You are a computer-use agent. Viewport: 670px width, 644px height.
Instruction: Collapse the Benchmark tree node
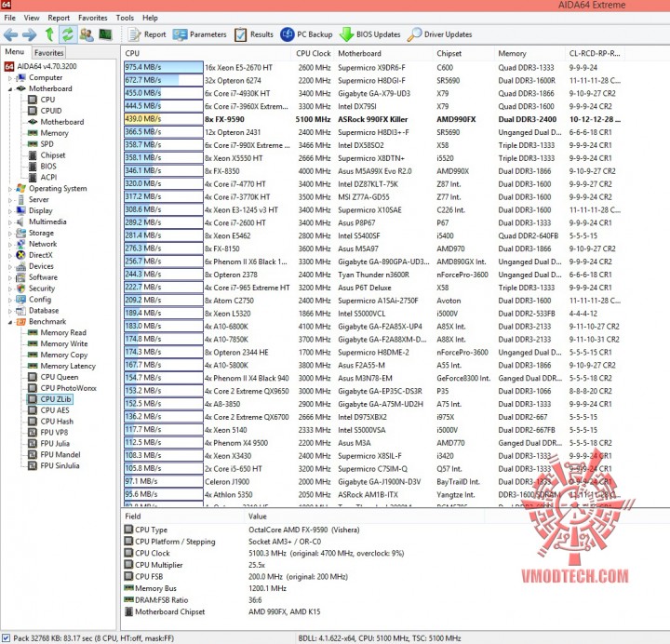coord(10,322)
